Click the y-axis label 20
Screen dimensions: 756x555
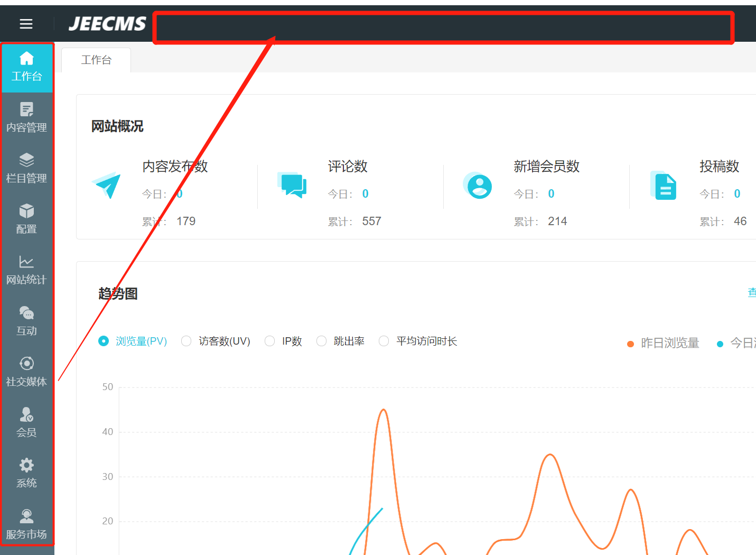pos(108,521)
